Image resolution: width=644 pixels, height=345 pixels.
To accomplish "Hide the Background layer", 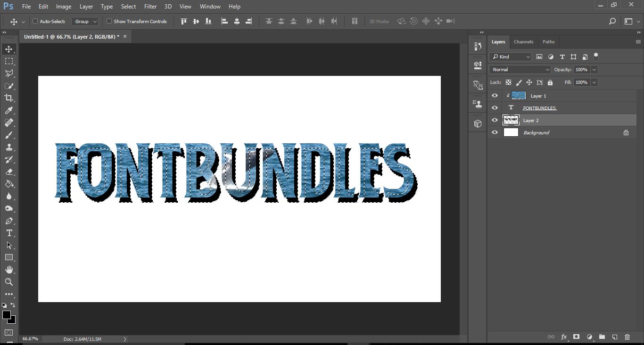I will point(495,132).
